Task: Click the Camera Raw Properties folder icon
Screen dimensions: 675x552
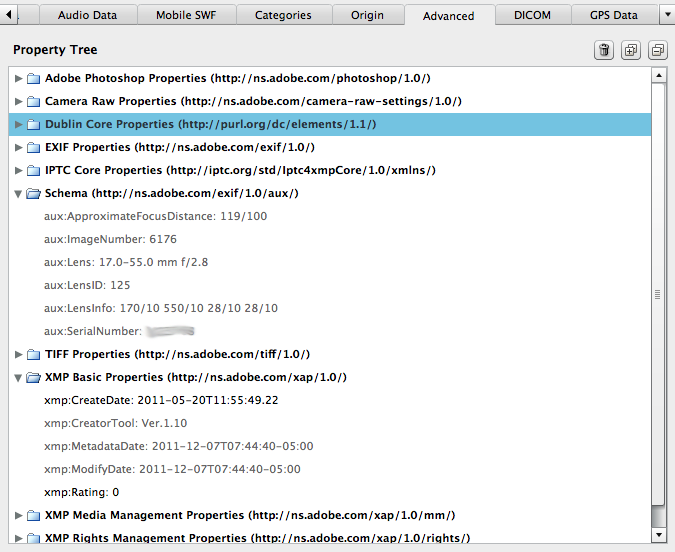Action: 33,101
